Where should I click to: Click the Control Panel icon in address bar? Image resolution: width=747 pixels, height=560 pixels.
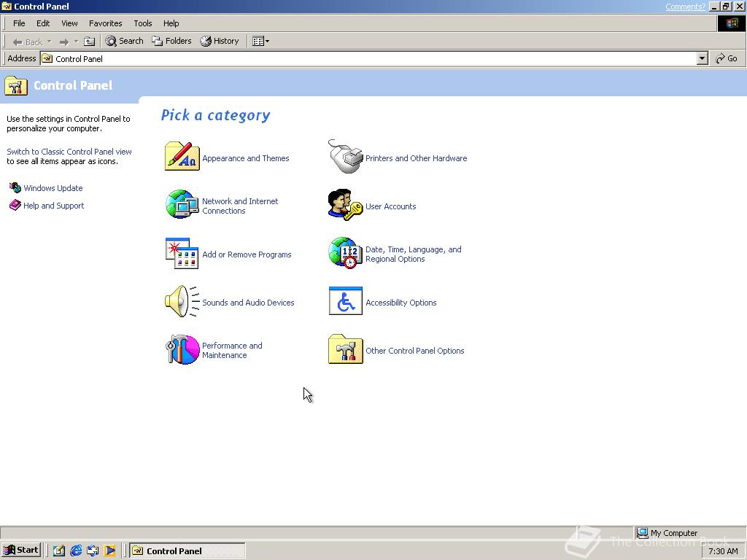(x=47, y=58)
